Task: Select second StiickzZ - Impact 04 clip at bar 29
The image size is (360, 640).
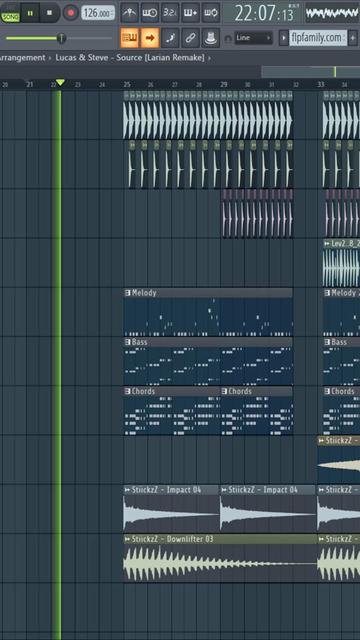Action: pos(268,508)
